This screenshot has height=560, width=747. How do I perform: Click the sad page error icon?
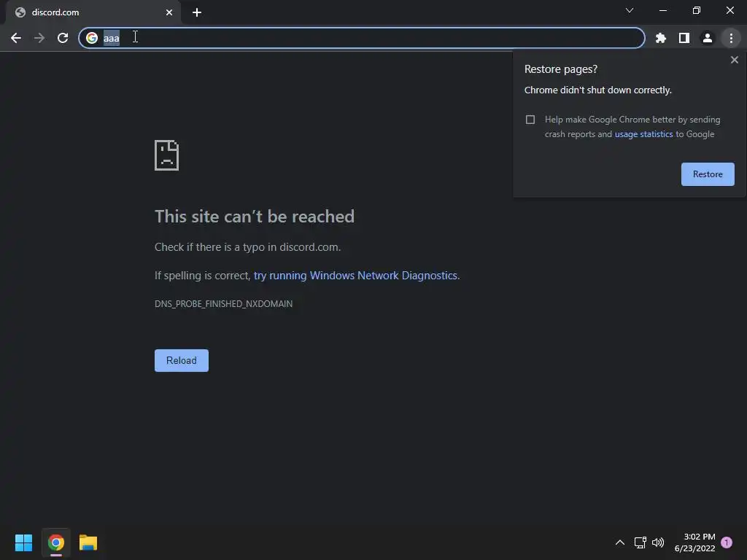[167, 155]
